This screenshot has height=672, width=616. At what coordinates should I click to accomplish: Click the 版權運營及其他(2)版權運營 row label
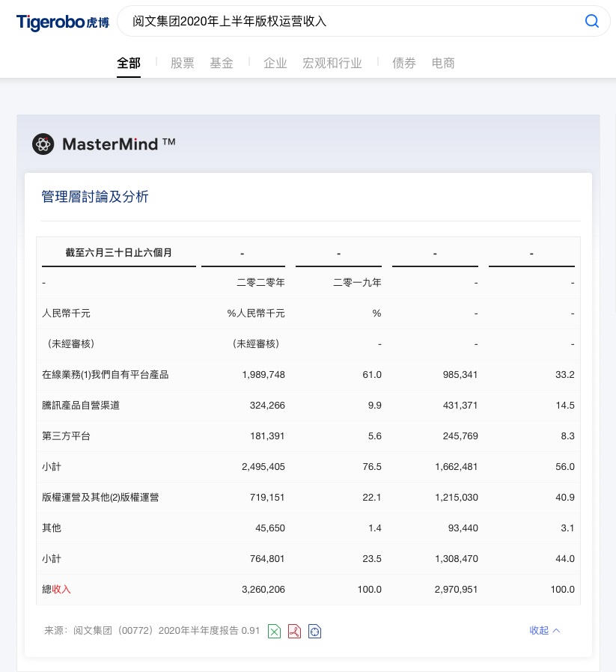(x=100, y=497)
